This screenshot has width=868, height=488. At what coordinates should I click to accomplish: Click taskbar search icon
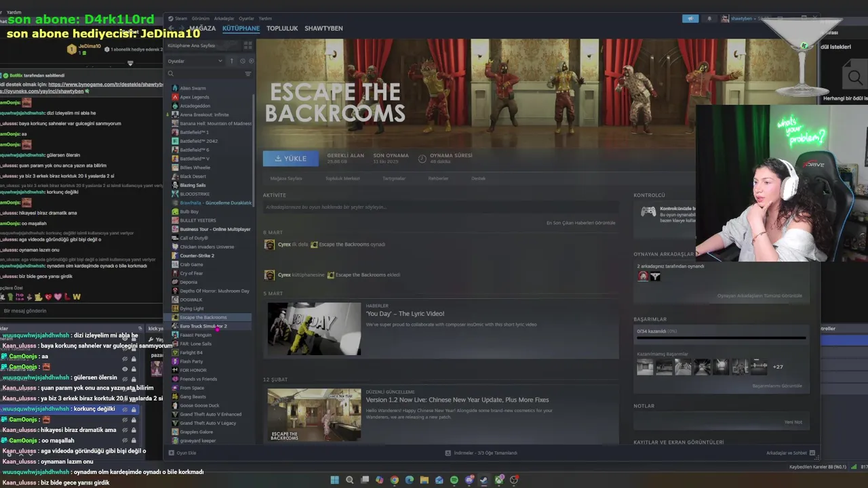click(x=349, y=480)
